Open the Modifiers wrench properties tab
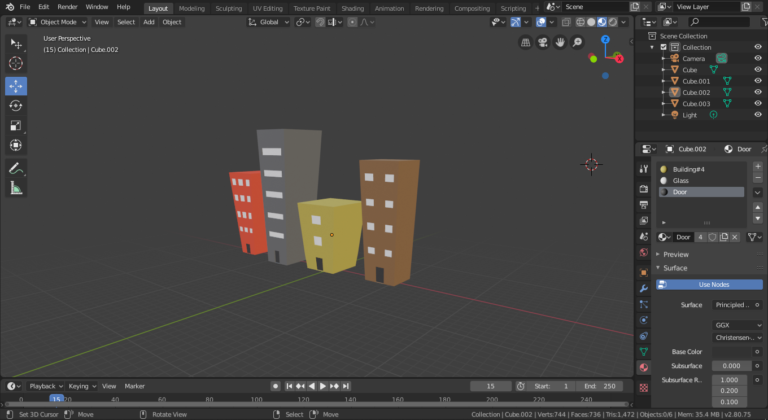 click(x=644, y=288)
